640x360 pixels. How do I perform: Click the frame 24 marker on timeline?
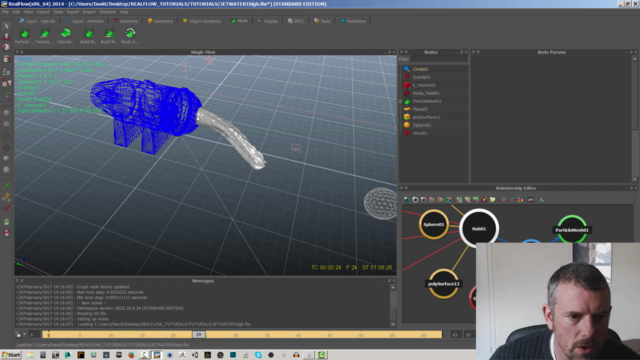[199, 335]
